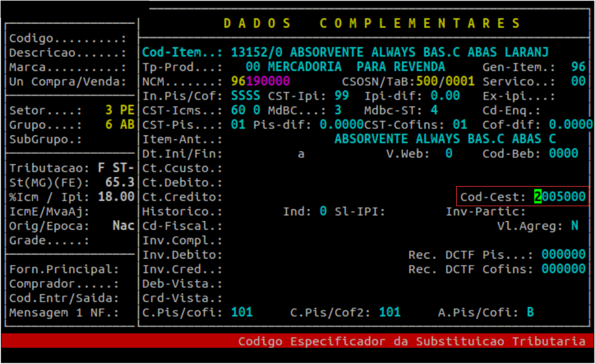Image resolution: width=595 pixels, height=364 pixels.
Task: Click the Cod-Cest input field
Action: pyautogui.click(x=560, y=197)
